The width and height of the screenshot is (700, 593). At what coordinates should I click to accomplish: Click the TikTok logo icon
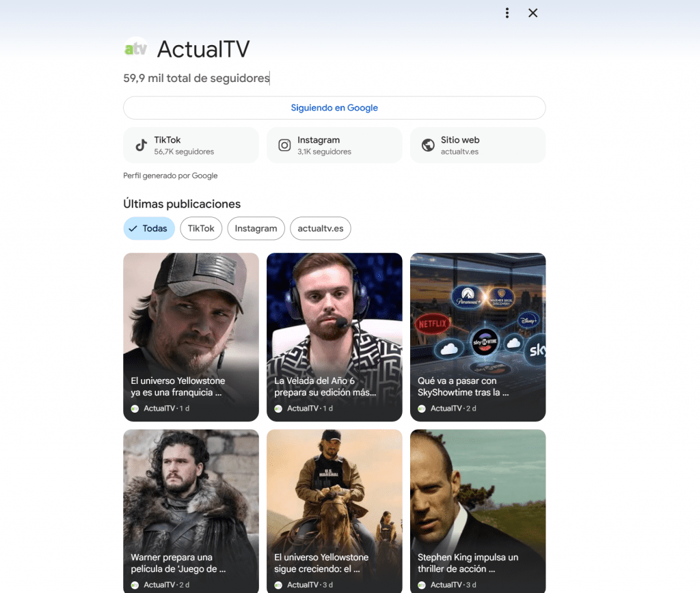142,145
